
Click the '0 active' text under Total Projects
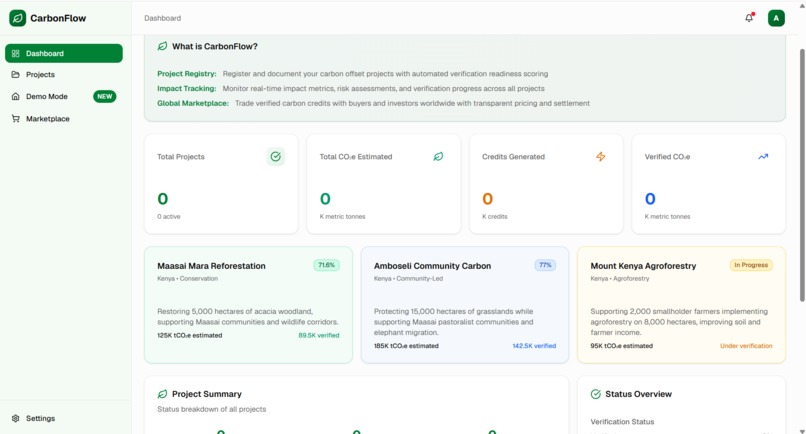169,216
